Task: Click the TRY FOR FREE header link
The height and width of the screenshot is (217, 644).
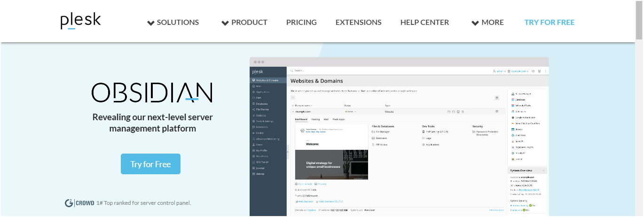Action: pos(550,22)
